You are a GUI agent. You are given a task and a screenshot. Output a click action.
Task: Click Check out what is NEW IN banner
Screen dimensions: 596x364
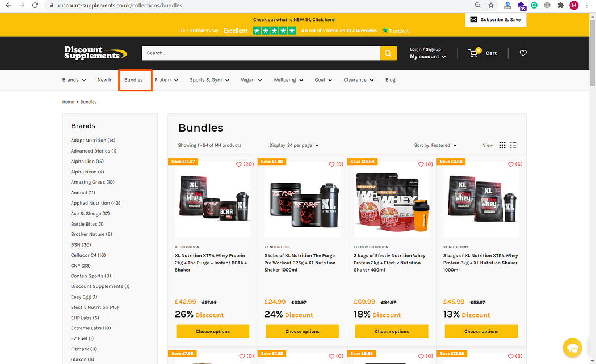(294, 20)
